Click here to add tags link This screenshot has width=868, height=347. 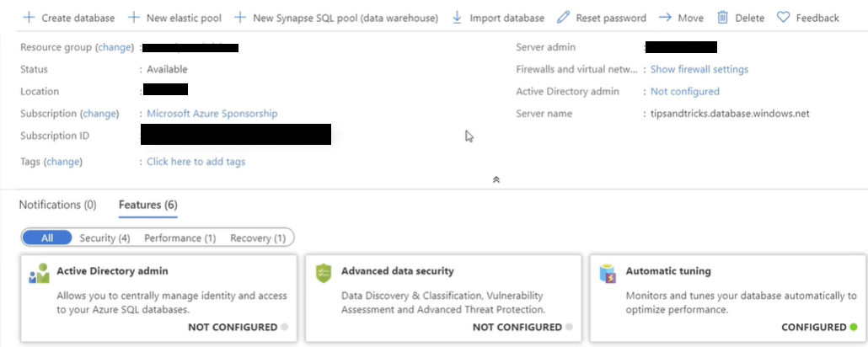point(196,162)
